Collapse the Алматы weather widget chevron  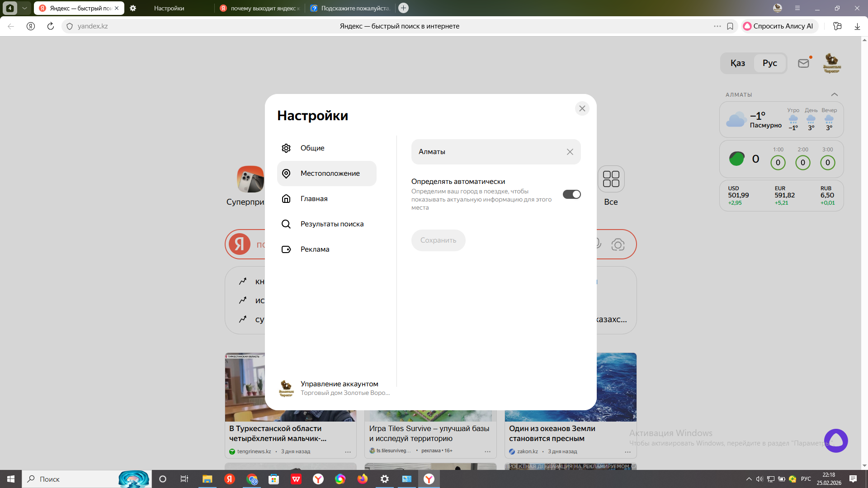834,94
